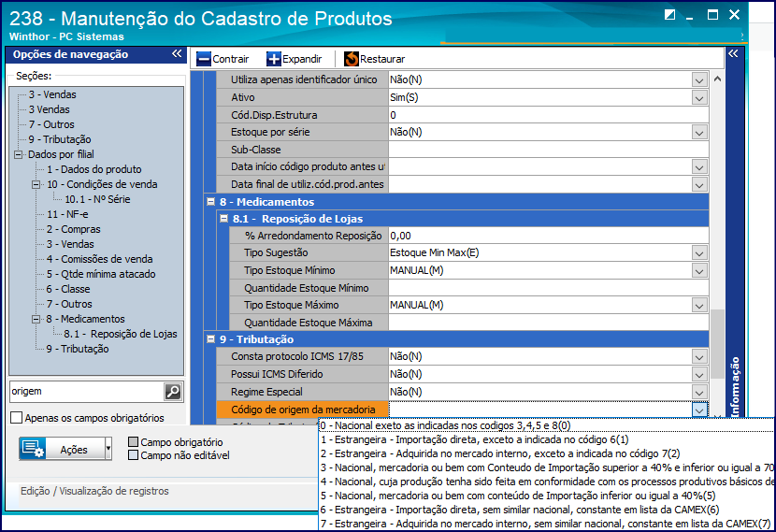Select 8.1 - Reposição de Lojas tree item
The image size is (776, 532).
[121, 334]
